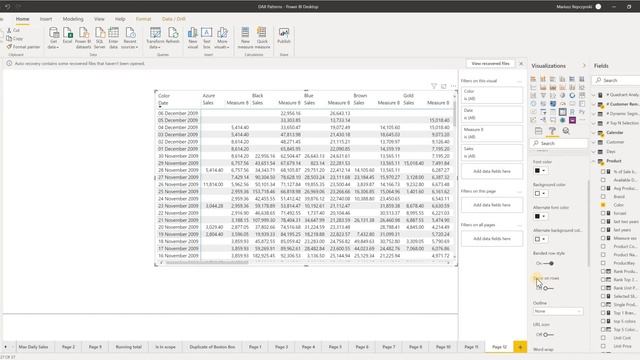The image size is (640, 360).
Task: Pick the pie chart visual
Action: pyautogui.click(x=562, y=96)
